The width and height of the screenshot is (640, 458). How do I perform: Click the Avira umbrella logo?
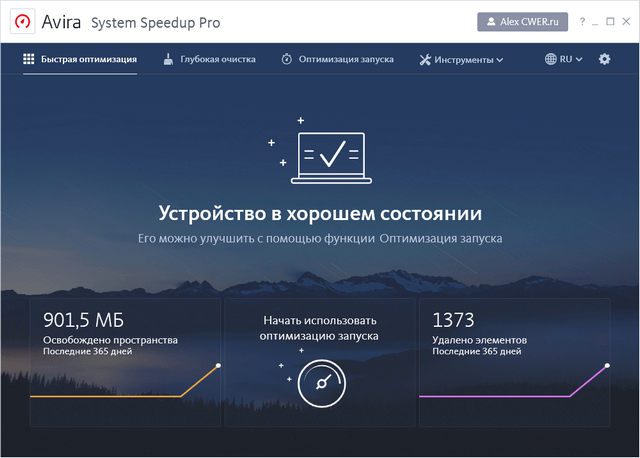22,22
